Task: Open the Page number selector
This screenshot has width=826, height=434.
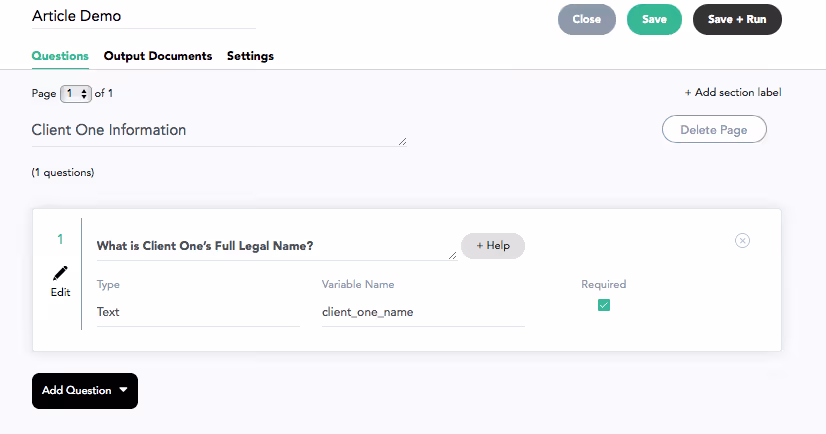Action: (x=76, y=94)
